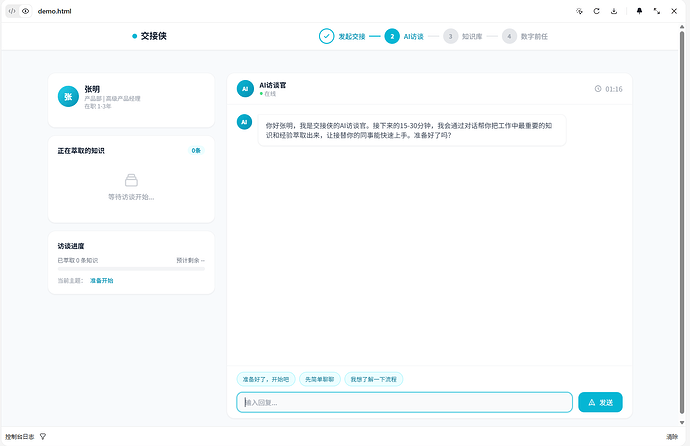The image size is (690, 446).
Task: Choose quick reply 准备好了，开始吧
Action: coord(266,379)
